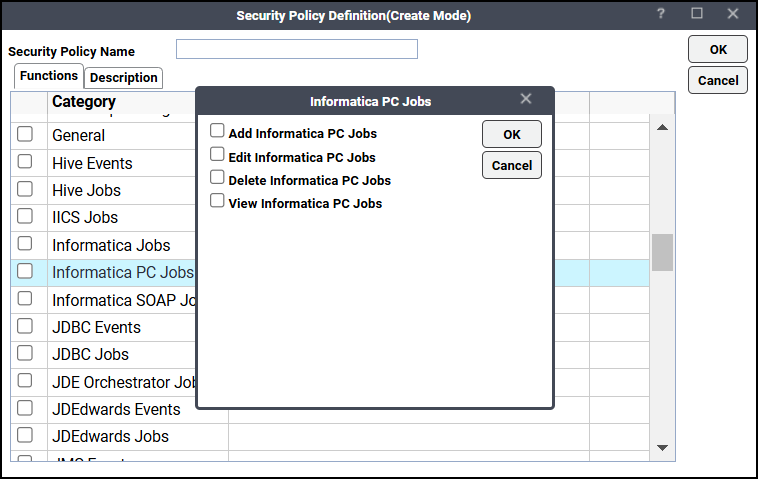
Task: Select the Informatica Jobs row text
Action: tap(111, 246)
